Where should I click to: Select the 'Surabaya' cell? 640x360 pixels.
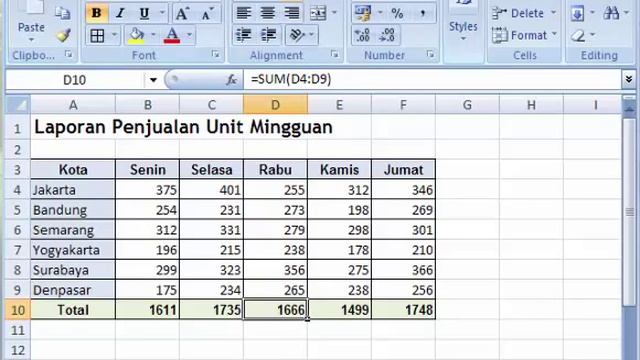click(73, 270)
